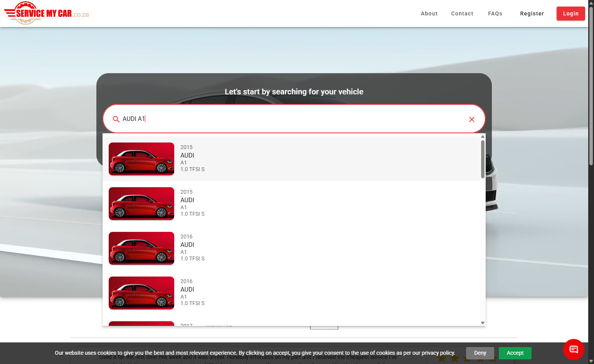Image resolution: width=594 pixels, height=364 pixels.
Task: Open the FAQs page
Action: point(495,13)
